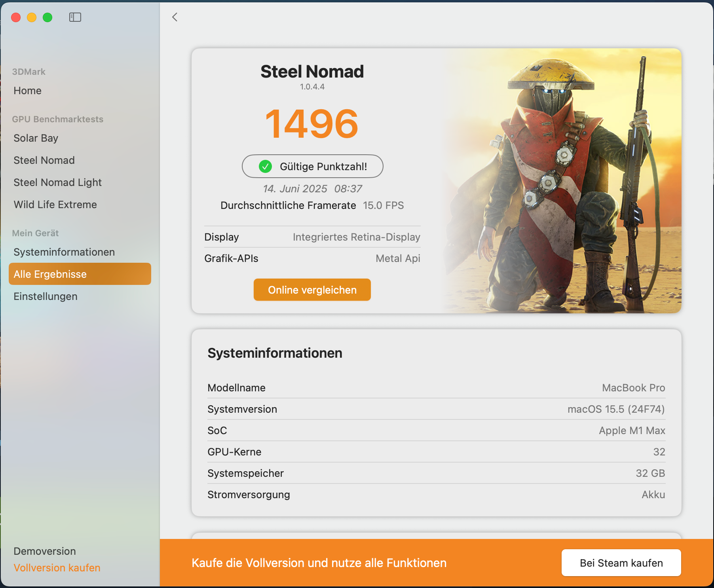The height and width of the screenshot is (588, 714).
Task: Click the Metal Api value
Action: pyautogui.click(x=398, y=258)
